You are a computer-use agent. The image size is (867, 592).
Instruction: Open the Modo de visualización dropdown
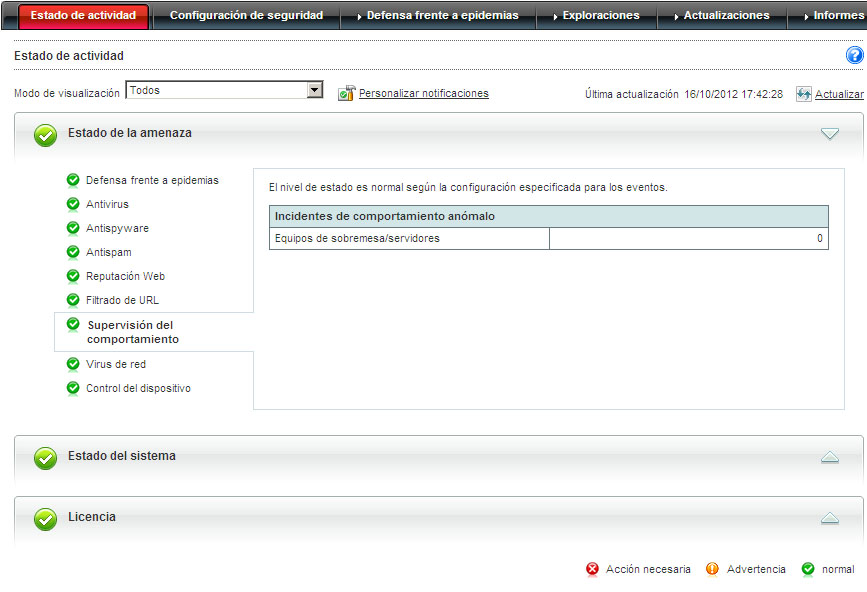(x=315, y=90)
